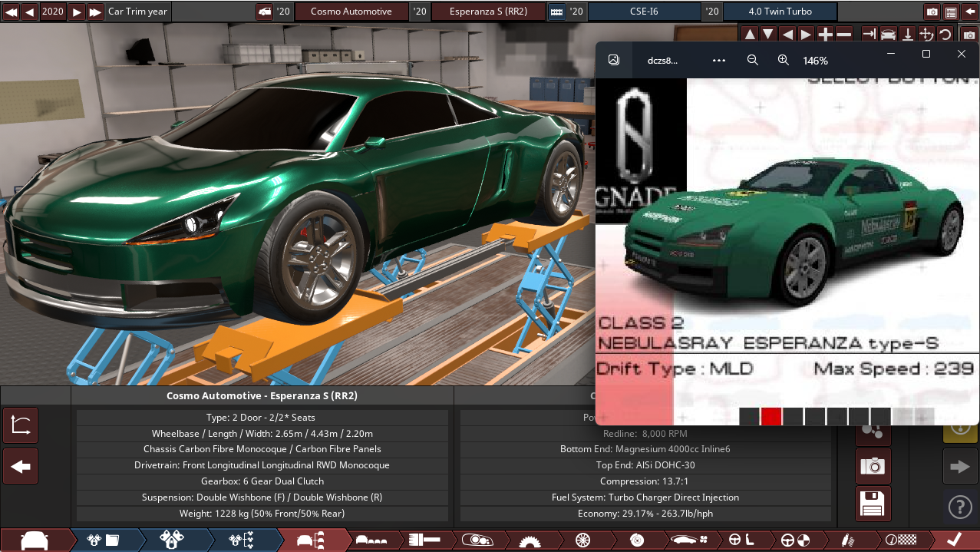Open the list view icon in top bar
This screenshot has width=980, height=552.
click(x=951, y=12)
